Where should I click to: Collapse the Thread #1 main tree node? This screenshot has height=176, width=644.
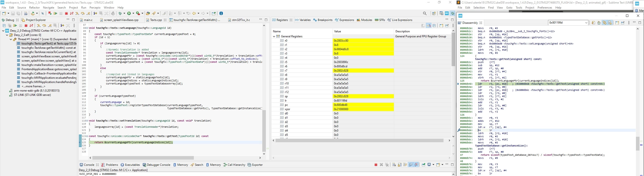click(x=11, y=39)
